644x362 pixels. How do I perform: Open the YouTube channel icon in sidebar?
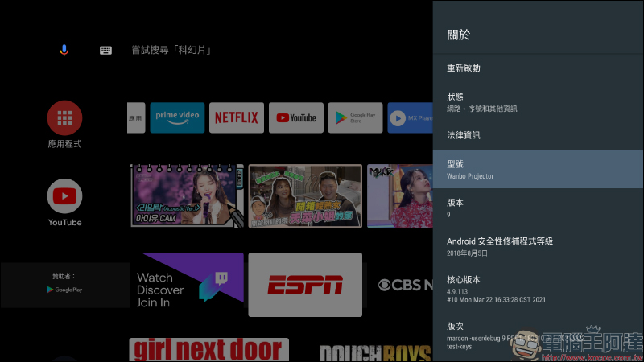(64, 196)
